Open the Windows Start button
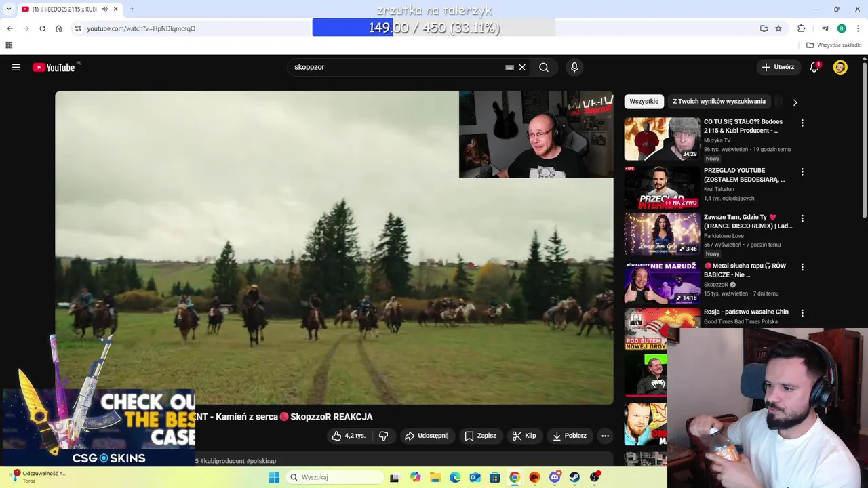 274,477
